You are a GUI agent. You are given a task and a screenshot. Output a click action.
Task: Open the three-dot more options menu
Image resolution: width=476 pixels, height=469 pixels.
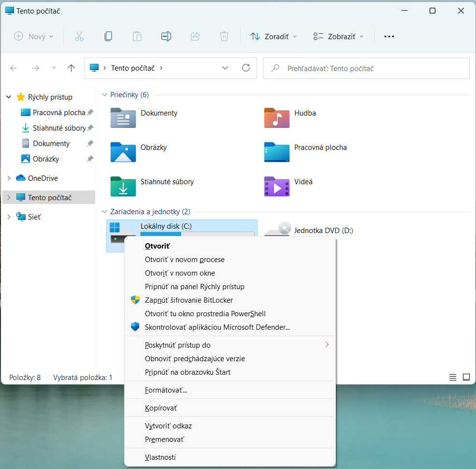(389, 36)
